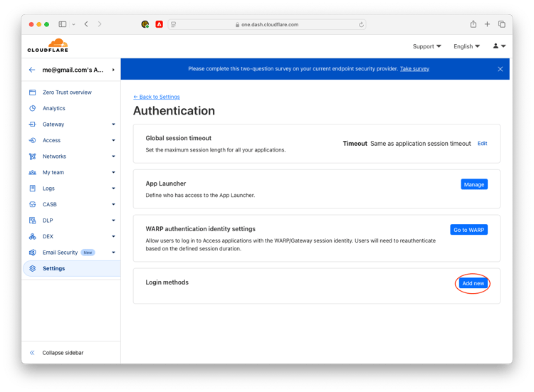This screenshot has height=392, width=534.
Task: Go back in Safari history
Action: pos(86,23)
